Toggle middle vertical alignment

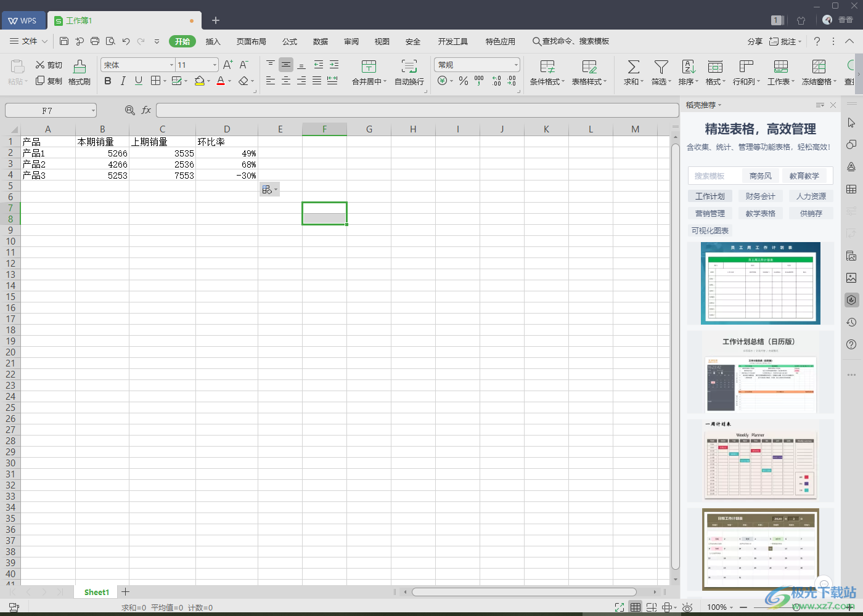pos(286,65)
